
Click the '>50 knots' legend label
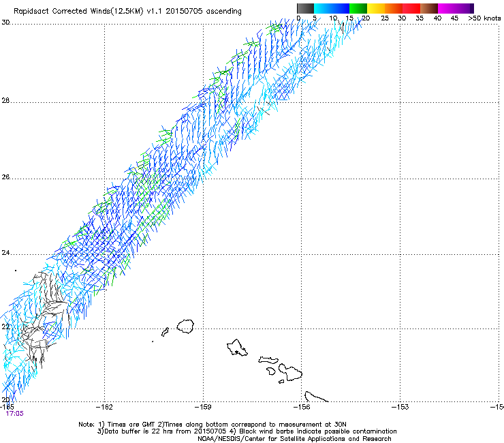[484, 18]
